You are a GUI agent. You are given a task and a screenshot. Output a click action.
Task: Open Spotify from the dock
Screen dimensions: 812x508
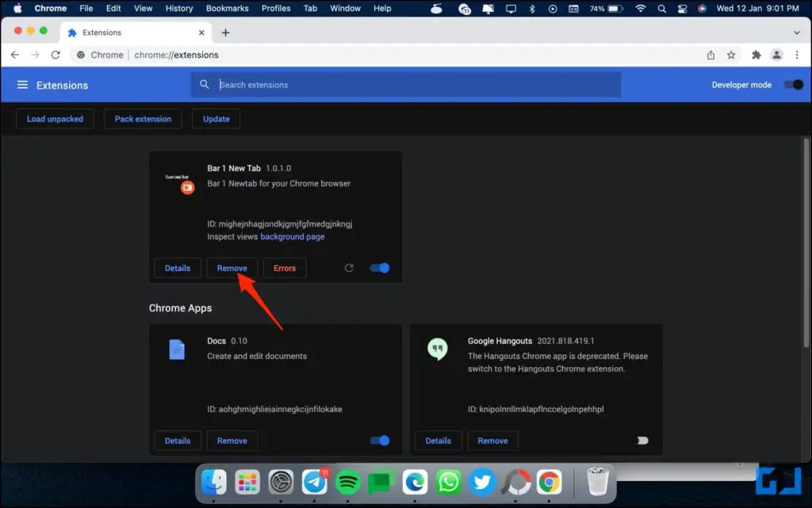pos(348,482)
